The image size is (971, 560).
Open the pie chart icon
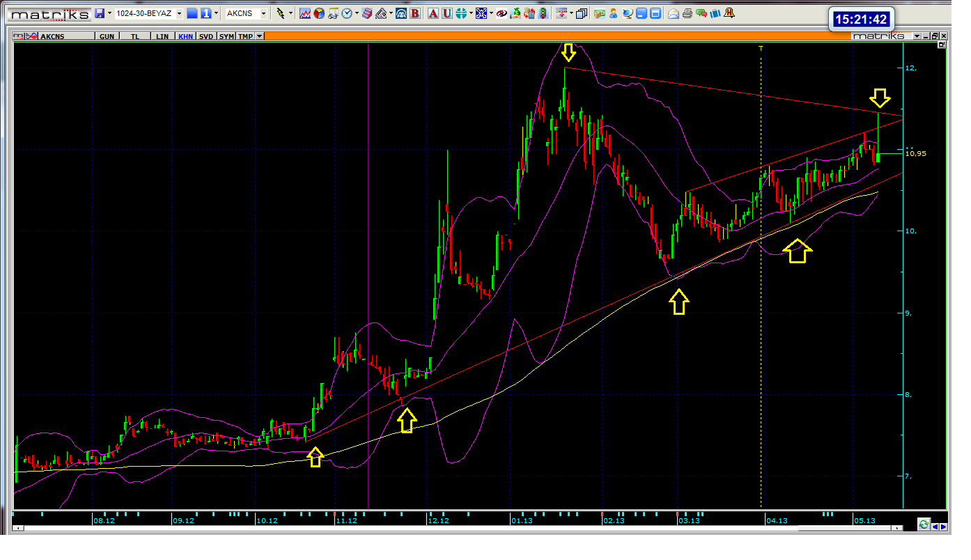click(318, 13)
